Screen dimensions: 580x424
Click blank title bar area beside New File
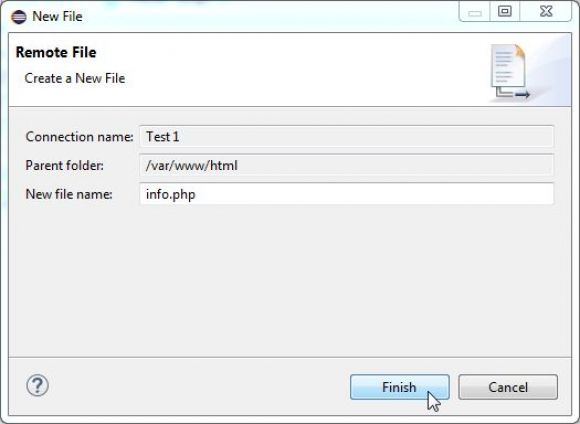(x=270, y=16)
